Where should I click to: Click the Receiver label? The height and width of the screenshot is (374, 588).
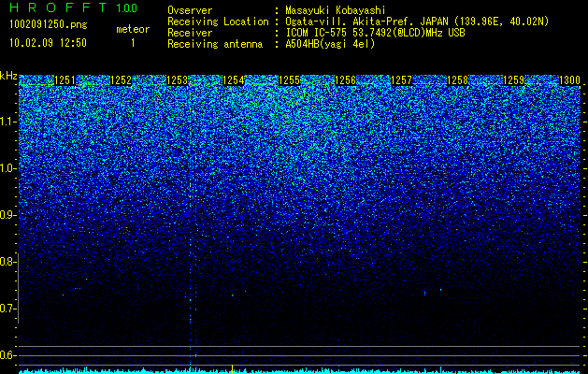(x=190, y=33)
